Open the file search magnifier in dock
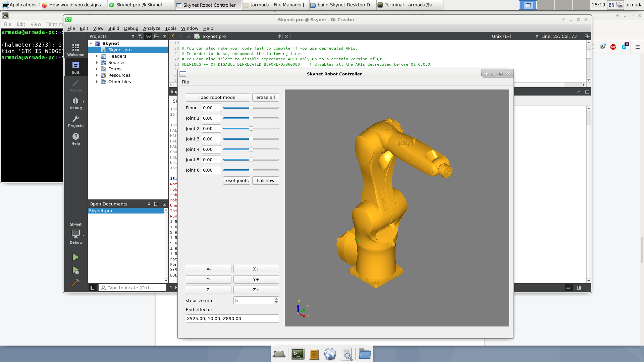 click(347, 354)
